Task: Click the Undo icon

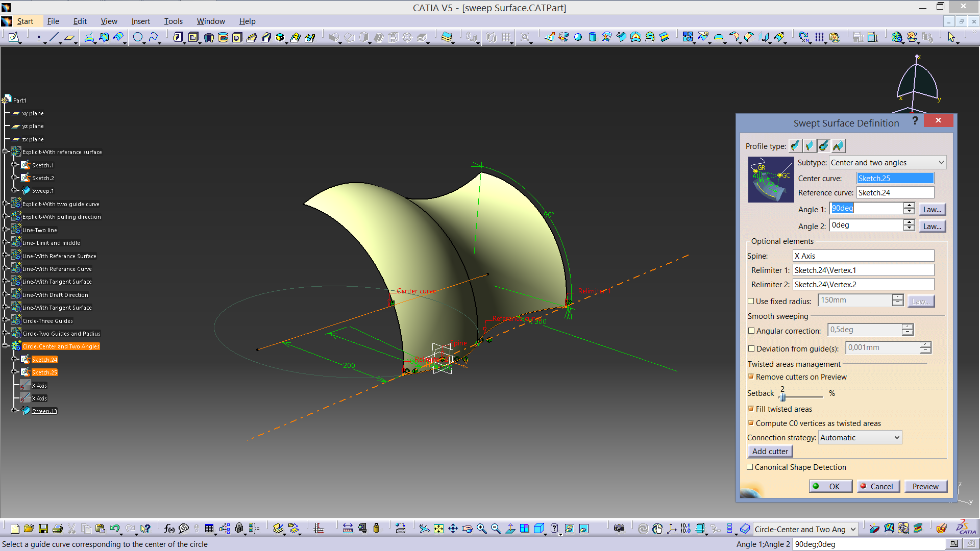Action: pos(114,529)
